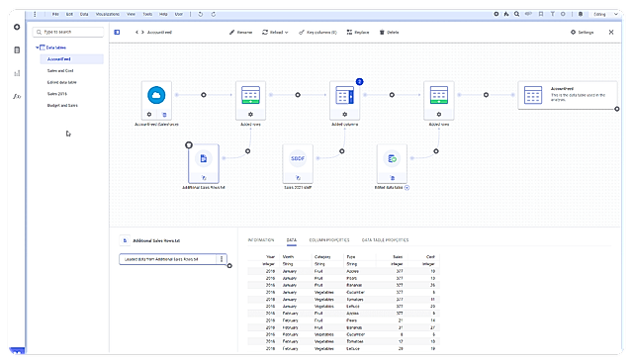The image size is (633, 364).
Task: Open the canvas Settings
Action: tap(583, 33)
